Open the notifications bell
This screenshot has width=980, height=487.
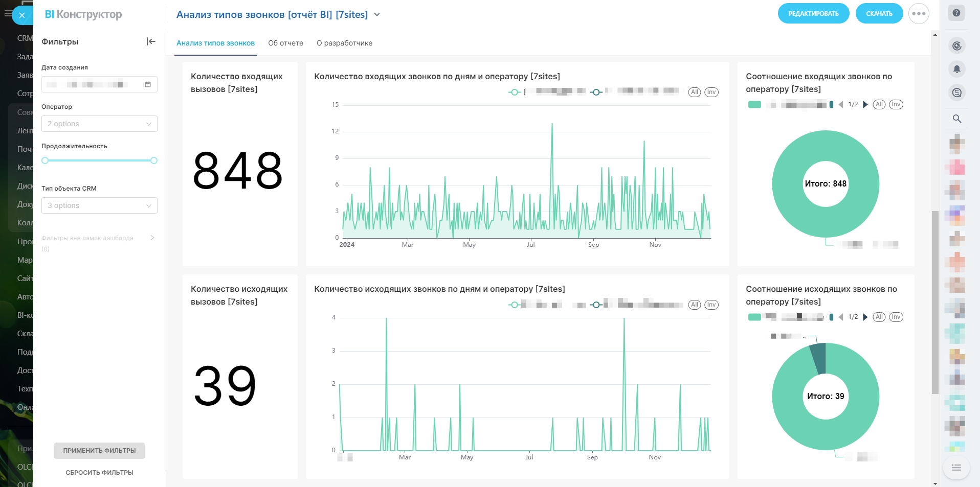(956, 69)
